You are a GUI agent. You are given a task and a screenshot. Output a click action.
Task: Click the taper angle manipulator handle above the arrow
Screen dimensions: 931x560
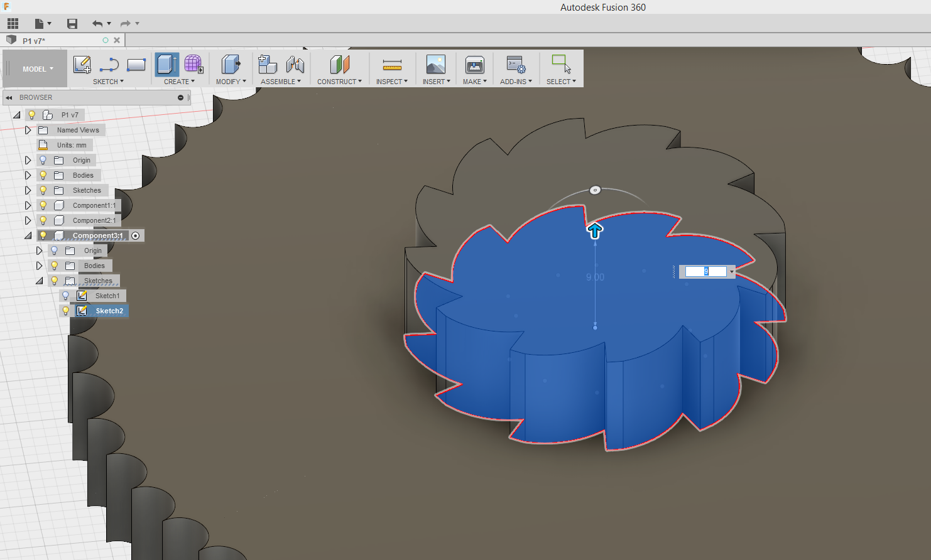pyautogui.click(x=595, y=190)
